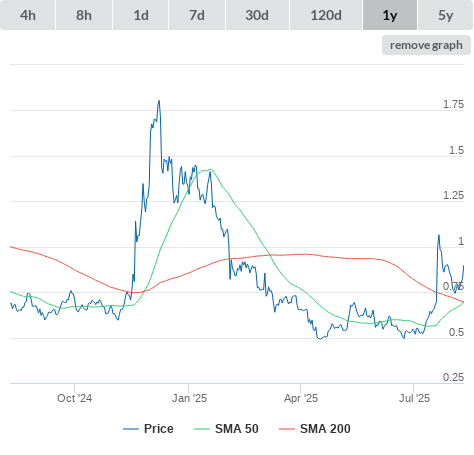Switch to 30d chart view
The image size is (474, 455).
coord(257,15)
